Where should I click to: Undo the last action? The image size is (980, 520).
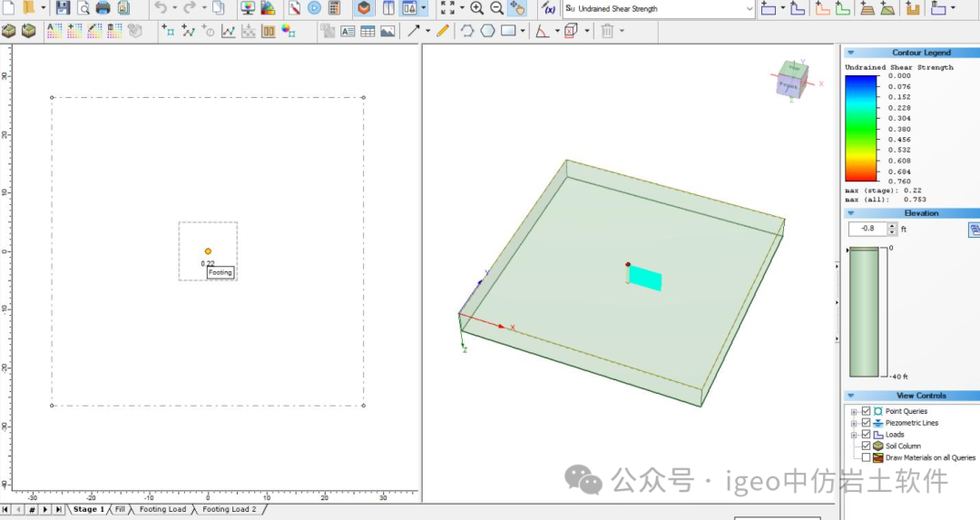161,7
